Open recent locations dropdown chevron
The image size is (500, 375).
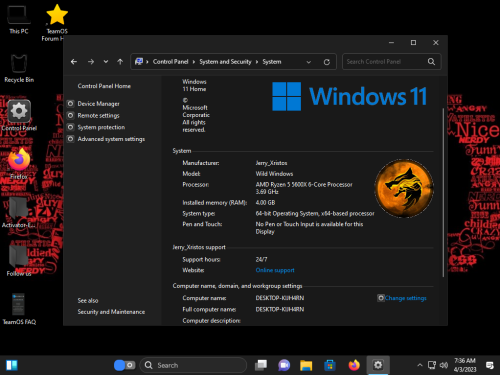(x=106, y=62)
